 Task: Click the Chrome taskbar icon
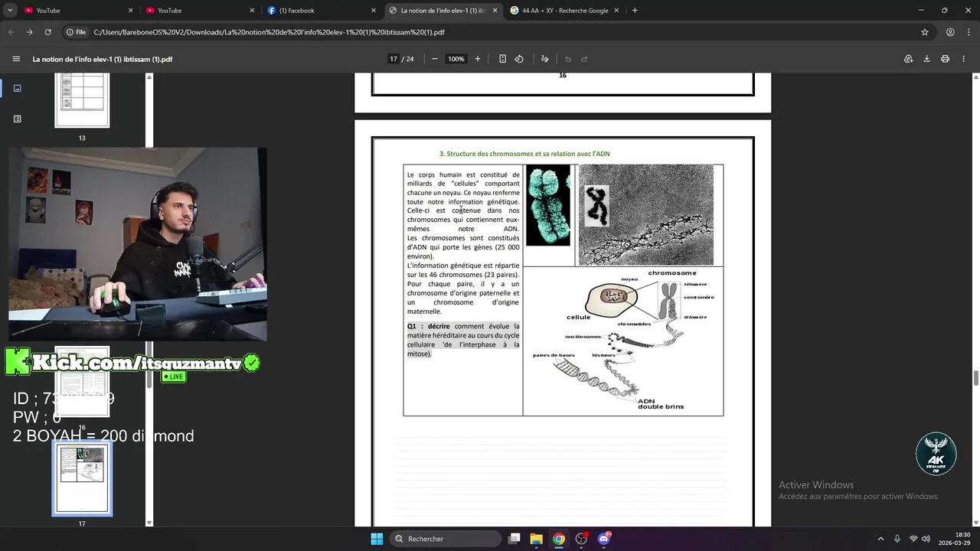click(559, 539)
